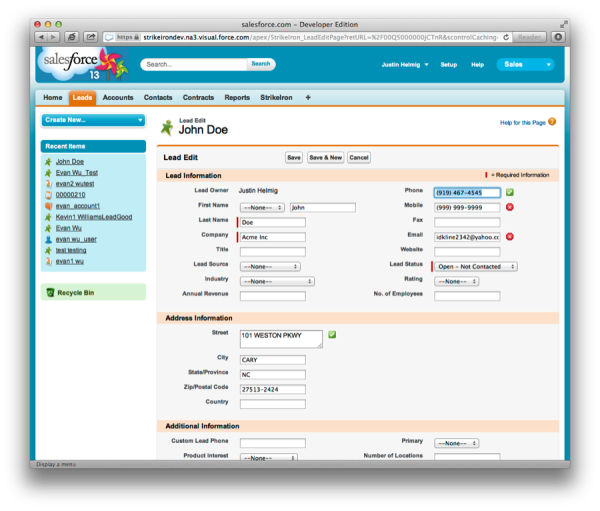Click the Save button
The width and height of the screenshot is (600, 511).
294,157
